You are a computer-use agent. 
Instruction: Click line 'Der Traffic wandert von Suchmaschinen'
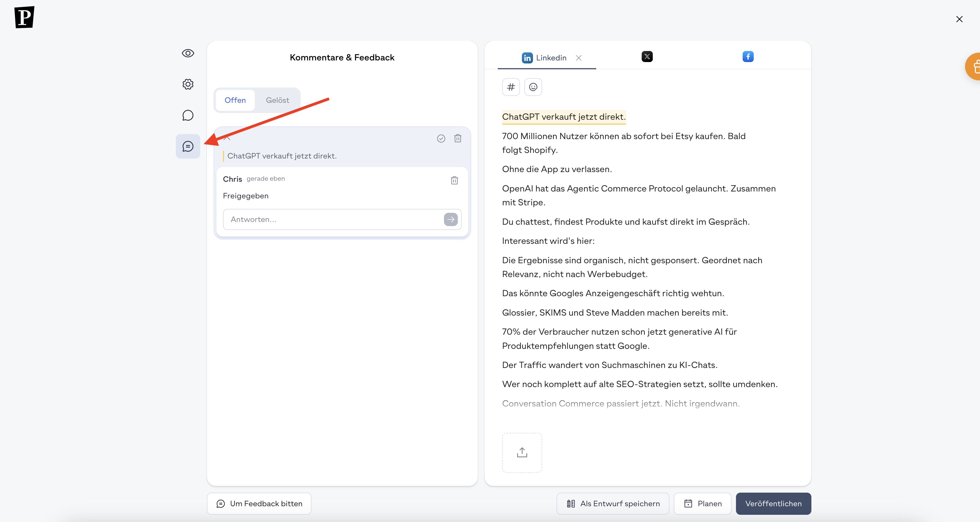click(610, 365)
